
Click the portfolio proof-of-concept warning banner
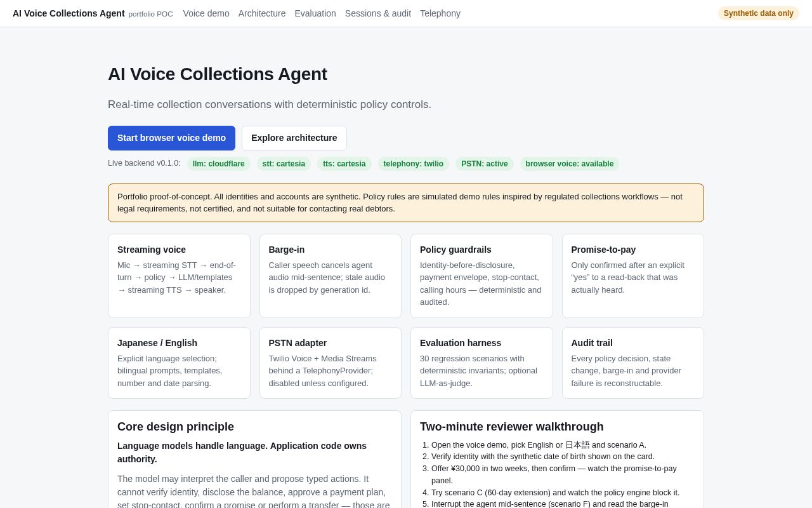[x=406, y=203]
